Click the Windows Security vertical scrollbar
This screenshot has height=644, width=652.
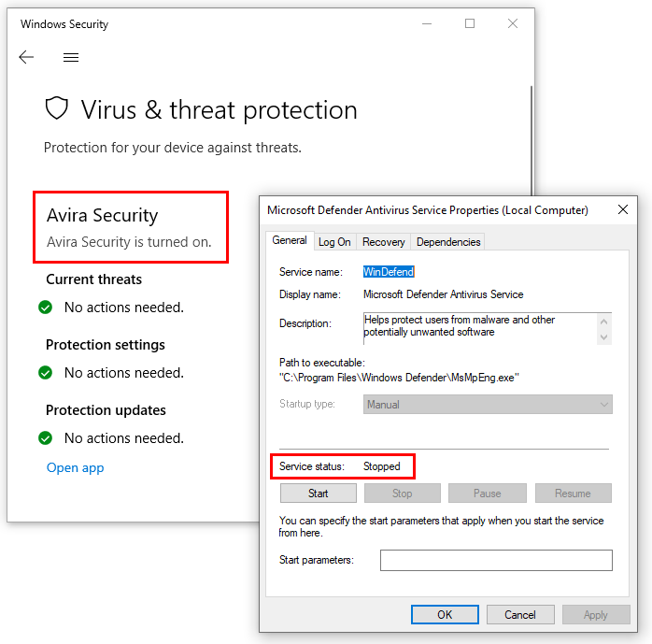pos(531,140)
